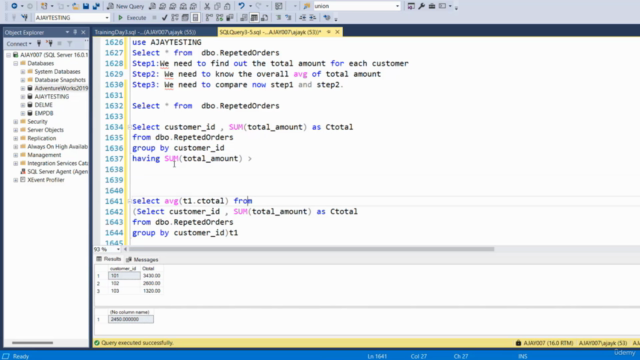Open the union find combo box
640x360 pixels.
point(397,6)
